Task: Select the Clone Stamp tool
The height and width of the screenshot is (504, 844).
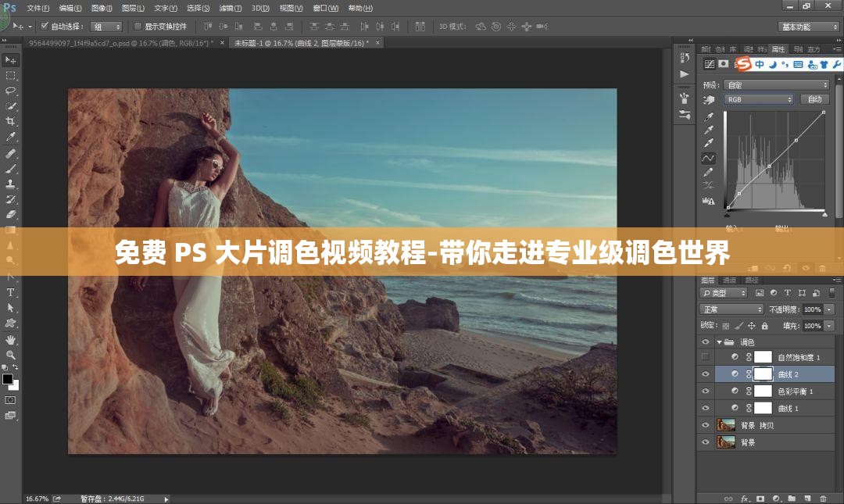Action: pyautogui.click(x=10, y=184)
